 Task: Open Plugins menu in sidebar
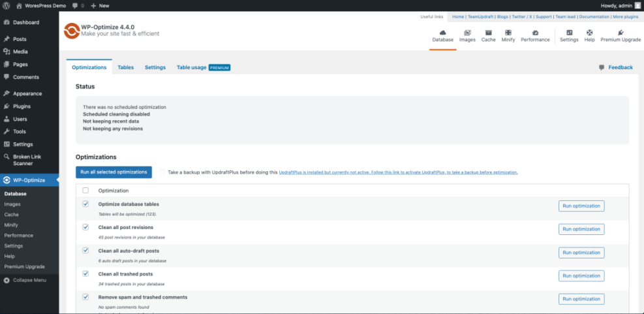pos(22,106)
